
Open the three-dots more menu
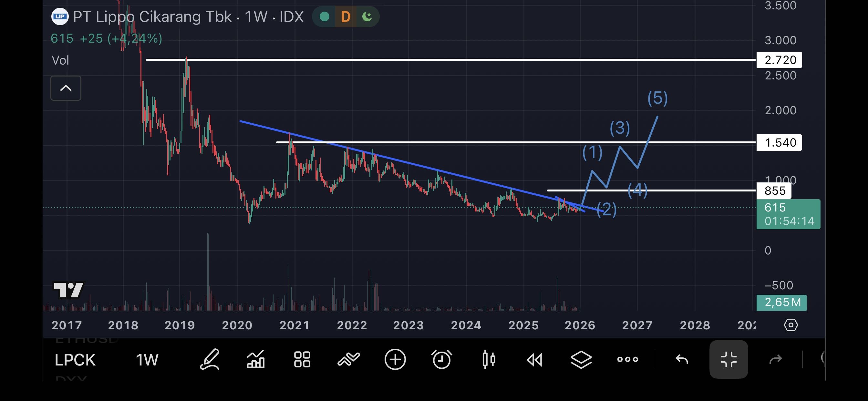pyautogui.click(x=627, y=360)
